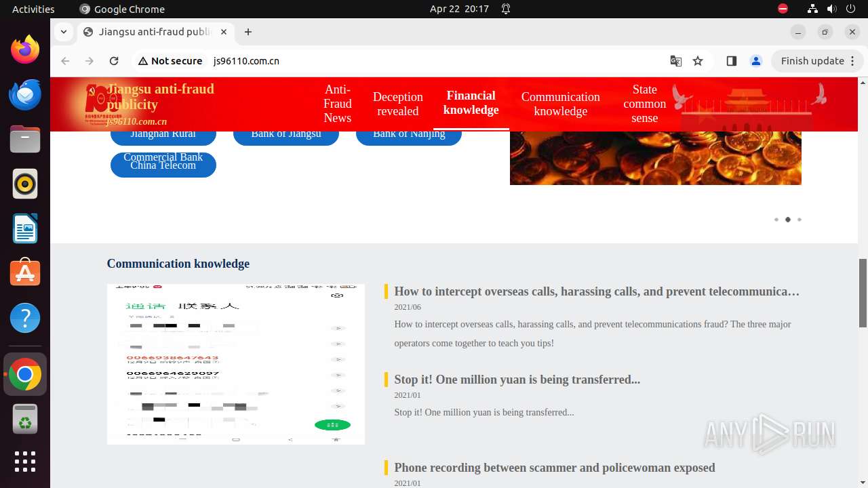The image size is (868, 488).
Task: Open the State common sense menu
Action: [x=645, y=104]
